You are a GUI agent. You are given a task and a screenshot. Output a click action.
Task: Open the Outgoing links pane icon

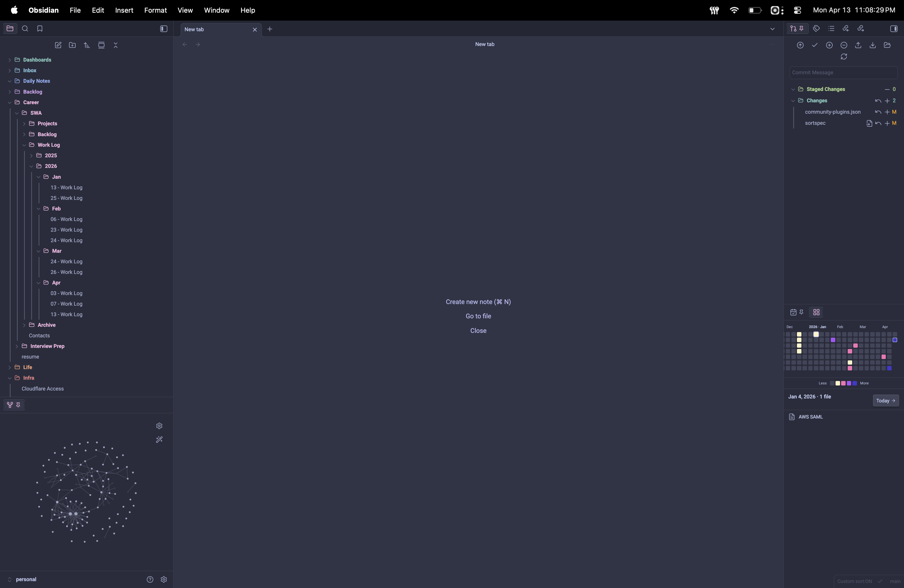tap(861, 29)
